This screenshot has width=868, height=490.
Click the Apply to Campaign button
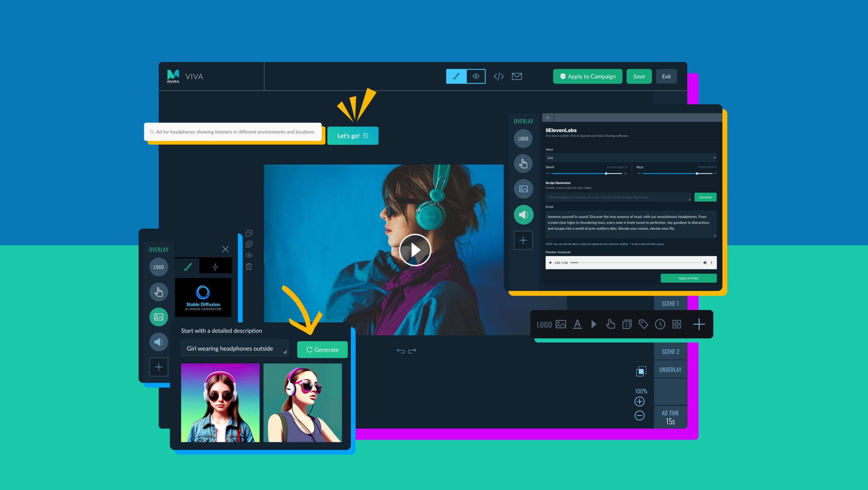[588, 76]
